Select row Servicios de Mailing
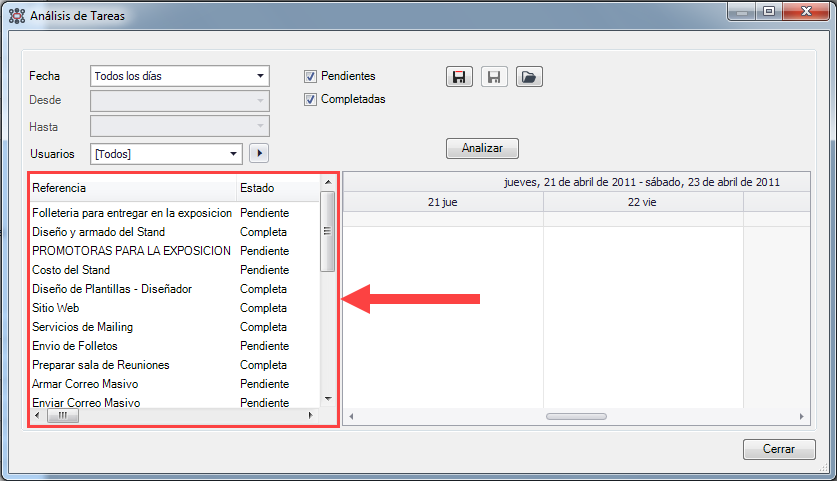Viewport: 837px width, 481px height. click(x=175, y=327)
